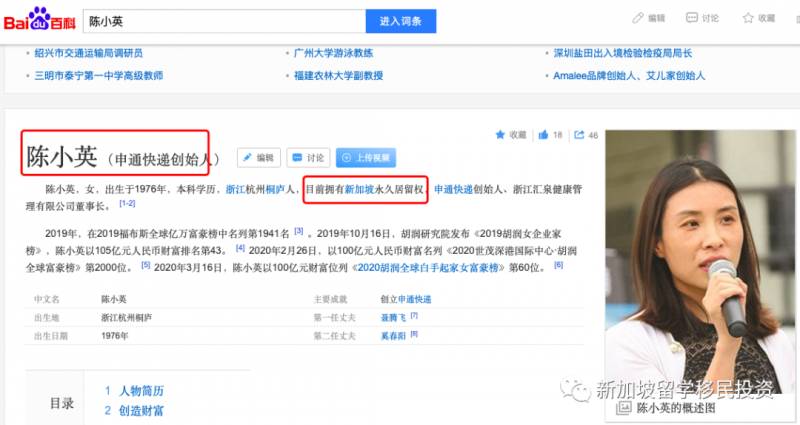Upload a video with the 上传视频 button
The image size is (800, 425).
click(366, 158)
